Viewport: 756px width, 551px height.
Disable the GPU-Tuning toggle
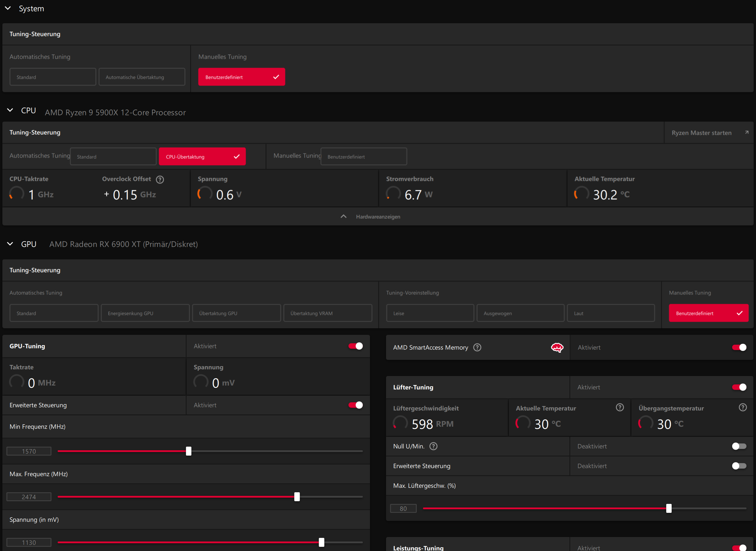pos(355,346)
